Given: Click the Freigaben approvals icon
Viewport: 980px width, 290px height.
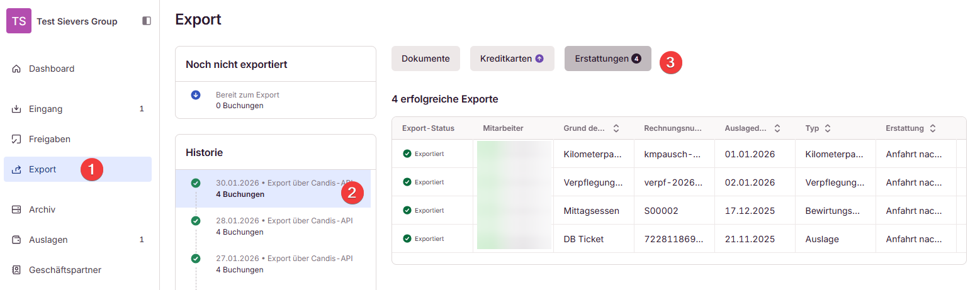Looking at the screenshot, I should (17, 139).
